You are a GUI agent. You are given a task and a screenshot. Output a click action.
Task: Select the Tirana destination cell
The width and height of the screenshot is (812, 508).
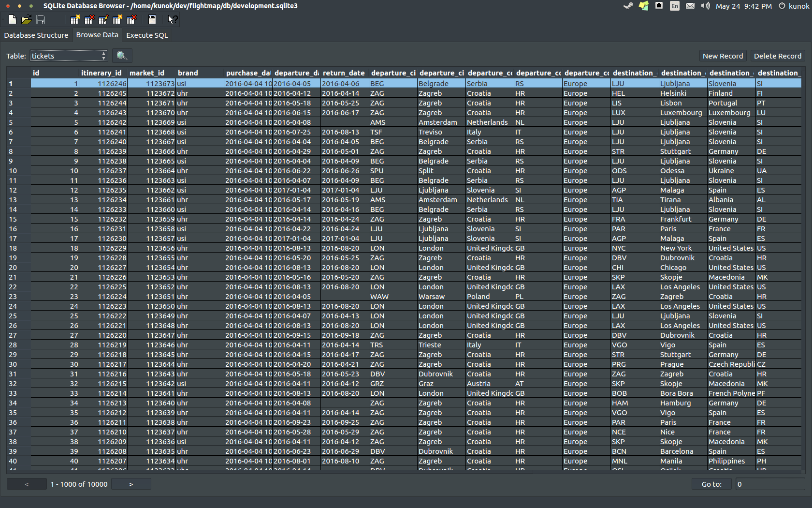683,200
